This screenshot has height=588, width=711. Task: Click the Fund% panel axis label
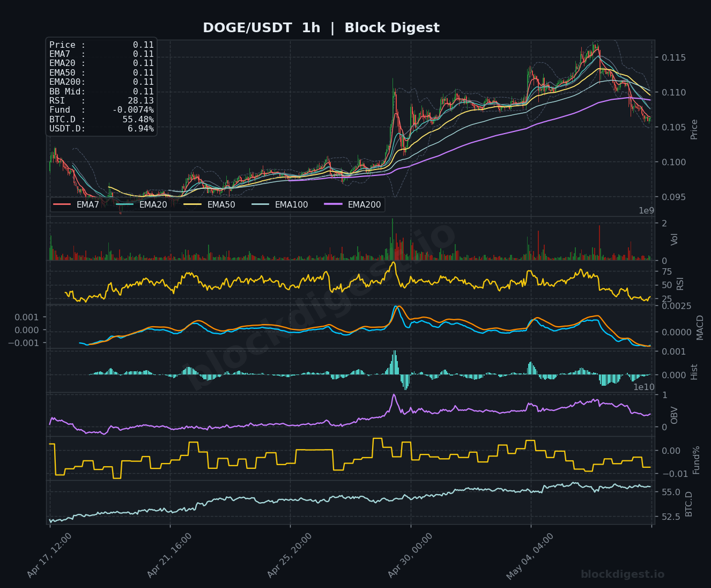[x=697, y=460]
